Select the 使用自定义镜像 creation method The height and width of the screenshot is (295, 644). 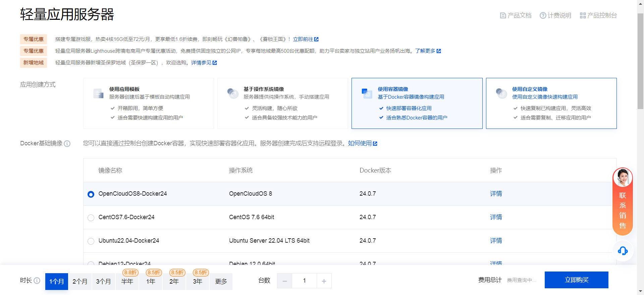(551, 103)
